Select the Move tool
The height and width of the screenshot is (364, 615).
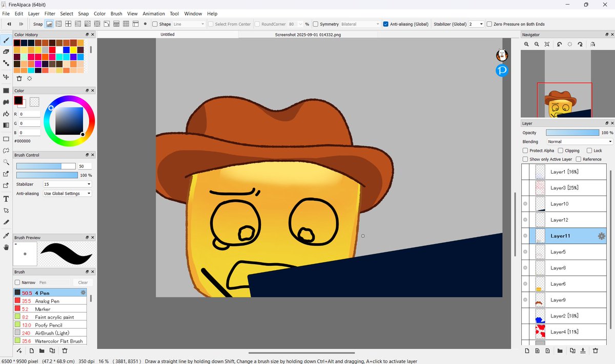tap(6, 77)
